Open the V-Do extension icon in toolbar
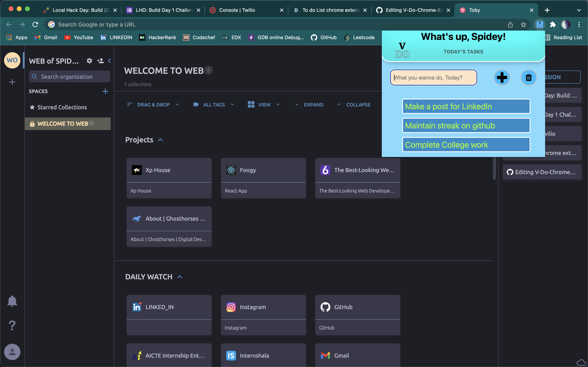588x367 pixels. [x=540, y=24]
